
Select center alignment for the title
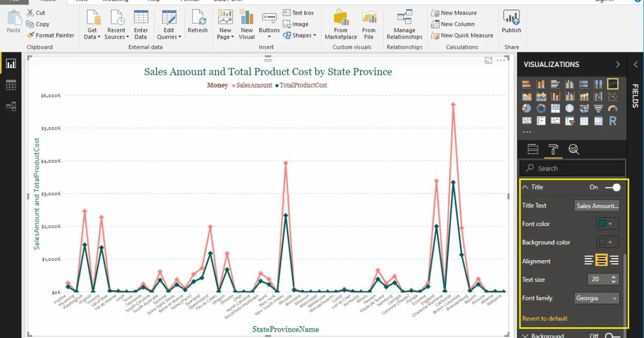pos(601,261)
